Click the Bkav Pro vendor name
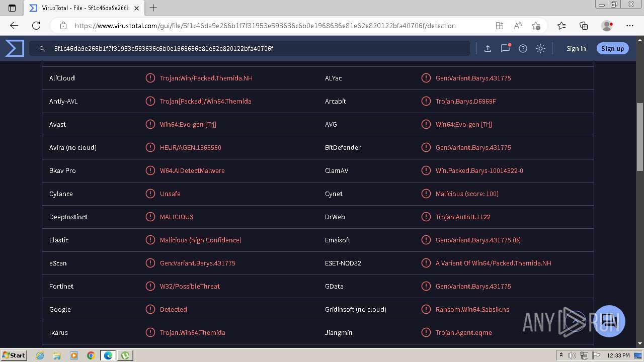The width and height of the screenshot is (644, 362). click(62, 170)
